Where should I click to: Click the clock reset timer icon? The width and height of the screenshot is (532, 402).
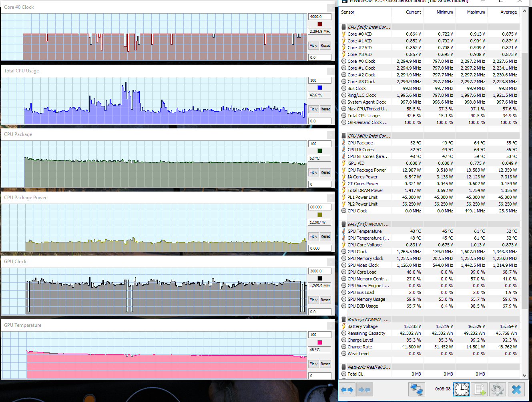coord(461,389)
